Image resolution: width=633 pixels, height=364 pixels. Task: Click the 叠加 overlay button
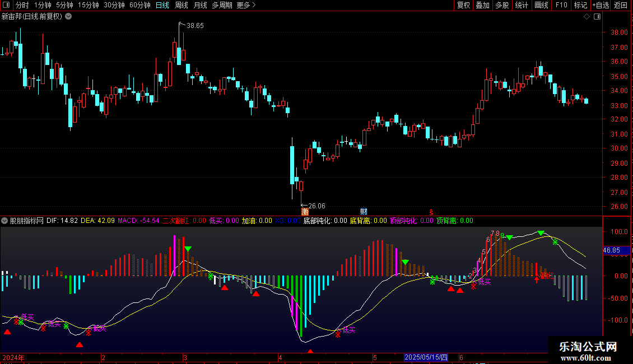coord(482,5)
